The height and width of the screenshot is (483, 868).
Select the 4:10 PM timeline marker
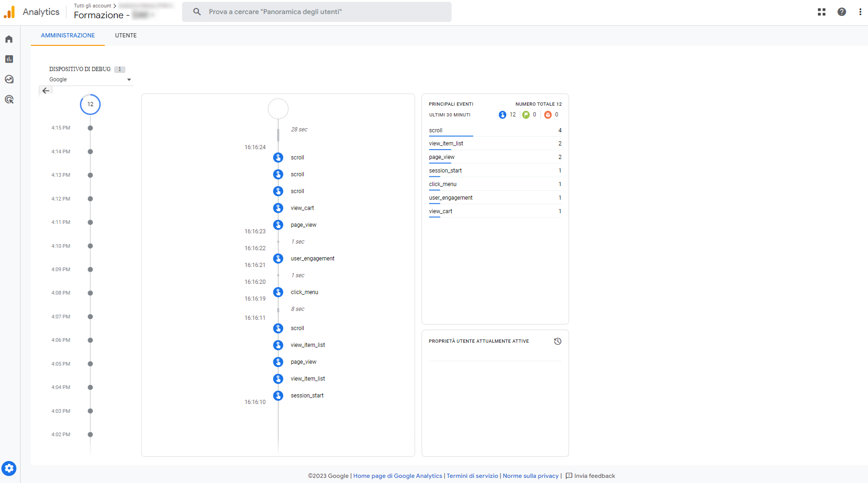point(90,246)
